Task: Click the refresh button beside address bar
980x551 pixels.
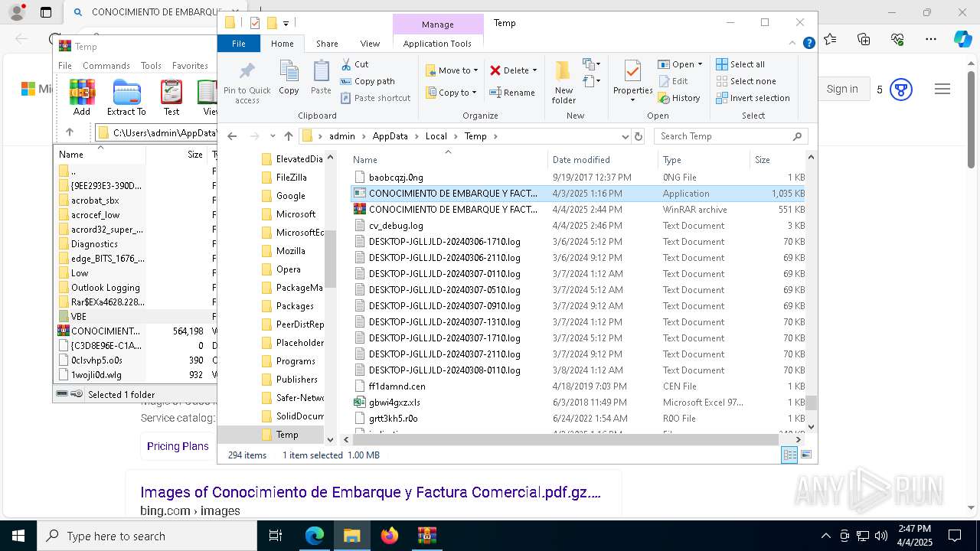Action: 639,136
